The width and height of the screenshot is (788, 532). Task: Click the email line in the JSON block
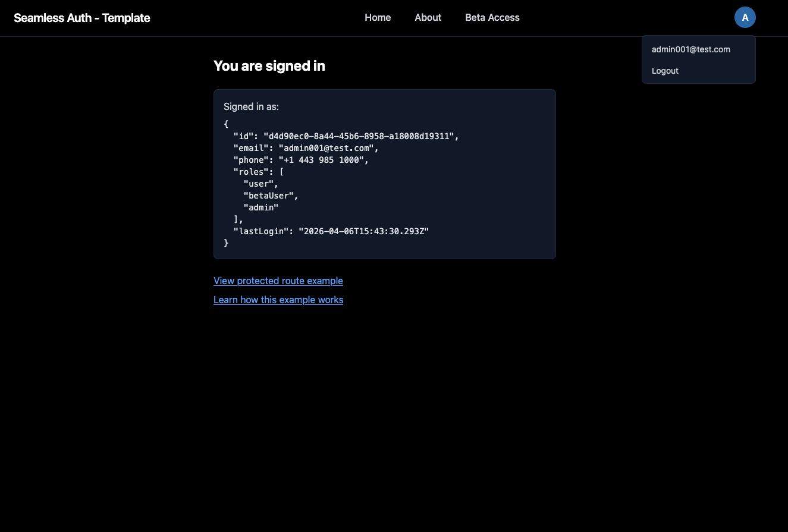click(306, 148)
